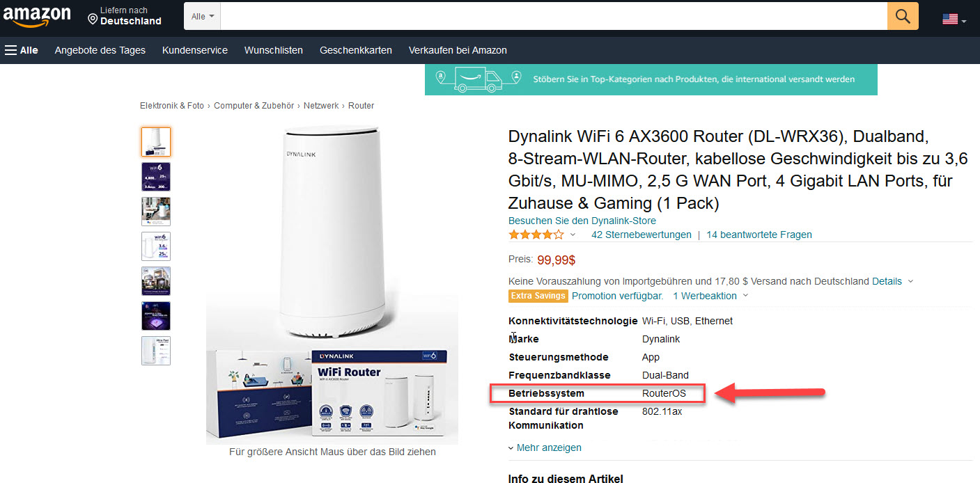Image resolution: width=980 pixels, height=483 pixels.
Task: Click the star rating icons
Action: pos(536,235)
